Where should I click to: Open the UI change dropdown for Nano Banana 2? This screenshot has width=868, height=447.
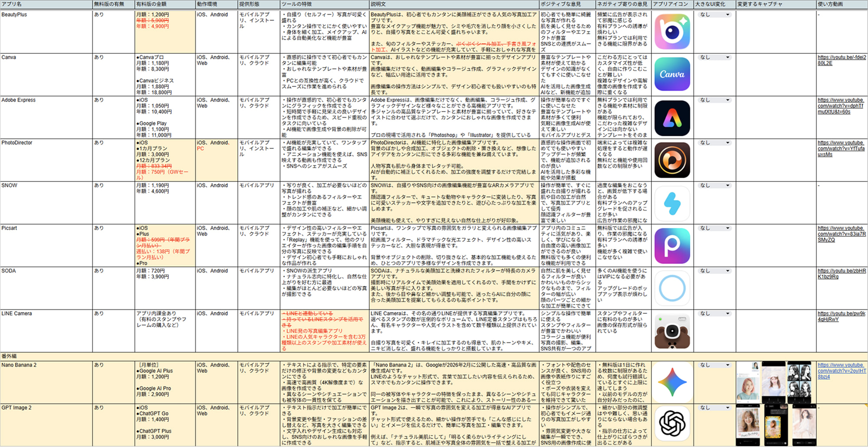pyautogui.click(x=714, y=365)
